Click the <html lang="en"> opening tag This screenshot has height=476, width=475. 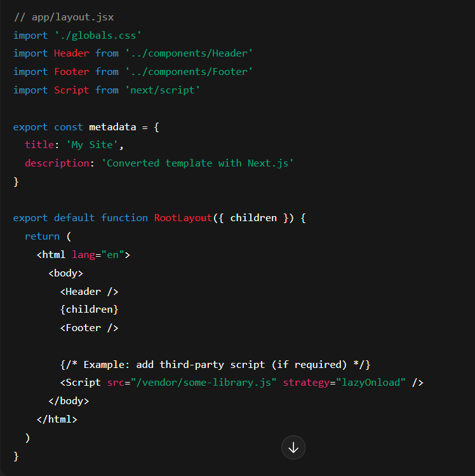(x=83, y=254)
